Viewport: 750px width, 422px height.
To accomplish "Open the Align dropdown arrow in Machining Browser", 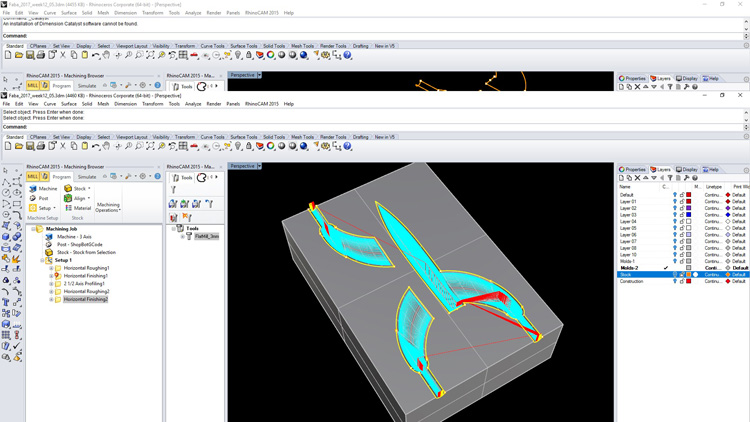I will pyautogui.click(x=89, y=198).
